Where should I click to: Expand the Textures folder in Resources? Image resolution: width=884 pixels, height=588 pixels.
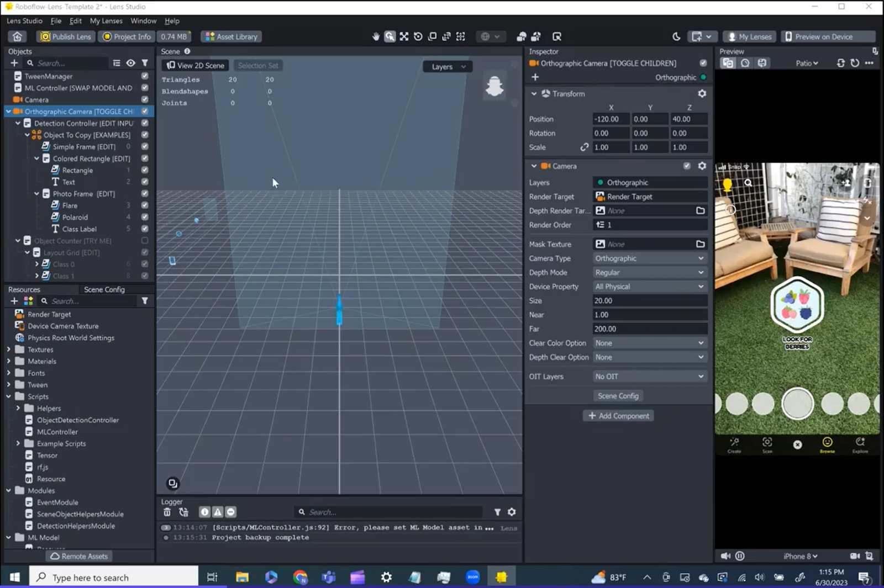9,349
